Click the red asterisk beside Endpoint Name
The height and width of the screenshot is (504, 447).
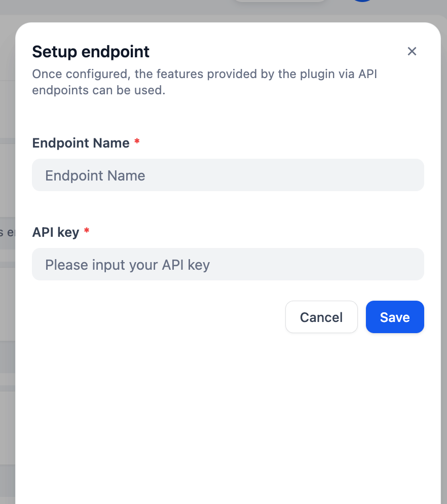coord(137,141)
